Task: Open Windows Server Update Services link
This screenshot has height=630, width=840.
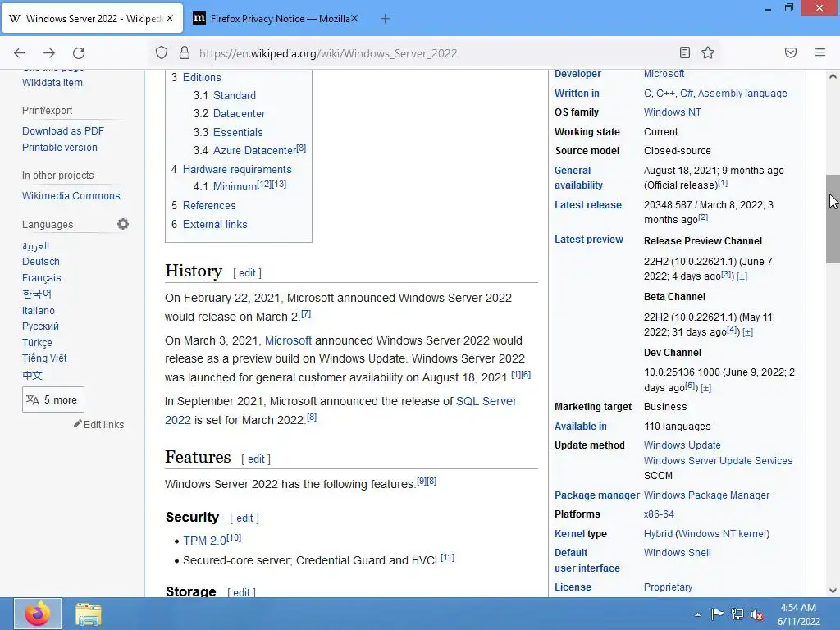Action: (718, 461)
